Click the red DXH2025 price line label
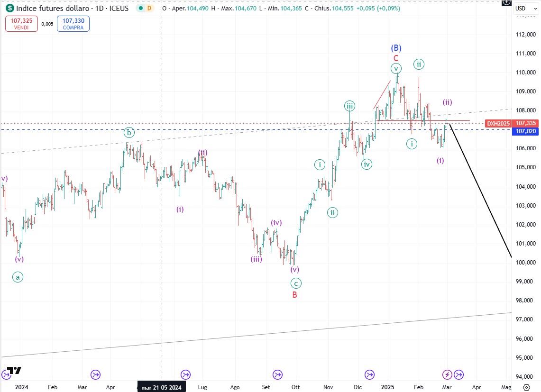541x392 pixels. coord(497,123)
